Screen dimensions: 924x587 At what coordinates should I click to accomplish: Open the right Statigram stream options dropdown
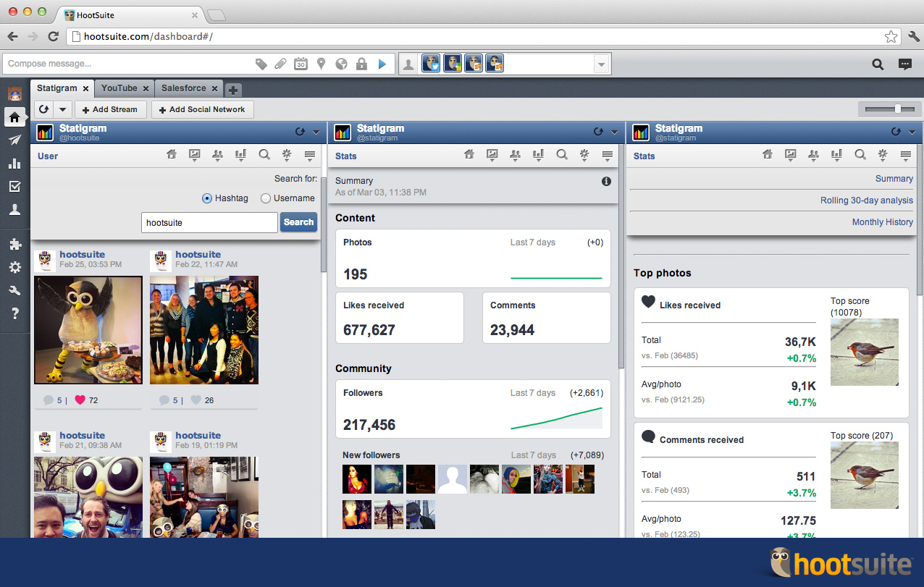point(912,132)
